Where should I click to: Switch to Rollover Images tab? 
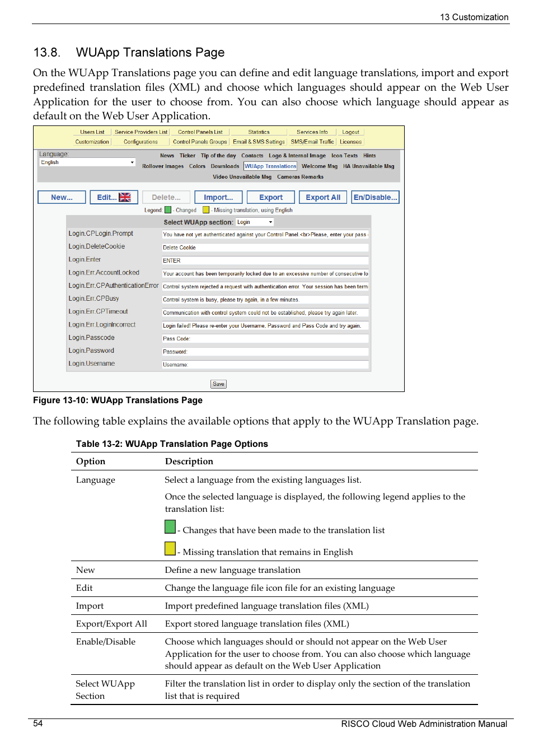(163, 166)
